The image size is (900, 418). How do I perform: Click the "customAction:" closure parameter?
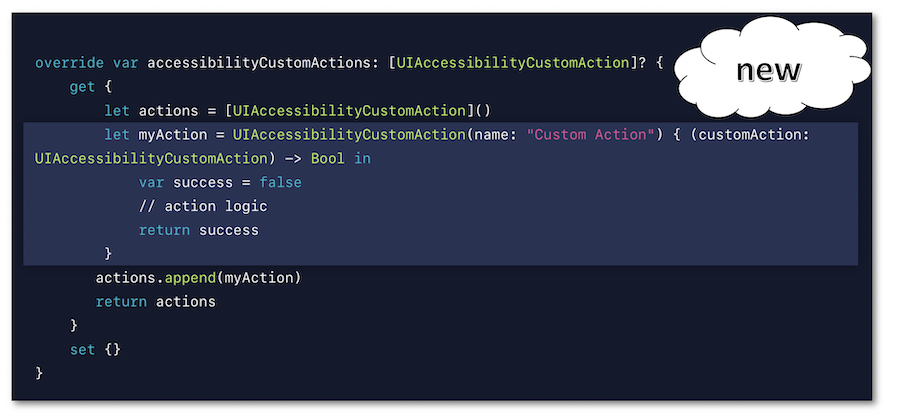(745, 134)
